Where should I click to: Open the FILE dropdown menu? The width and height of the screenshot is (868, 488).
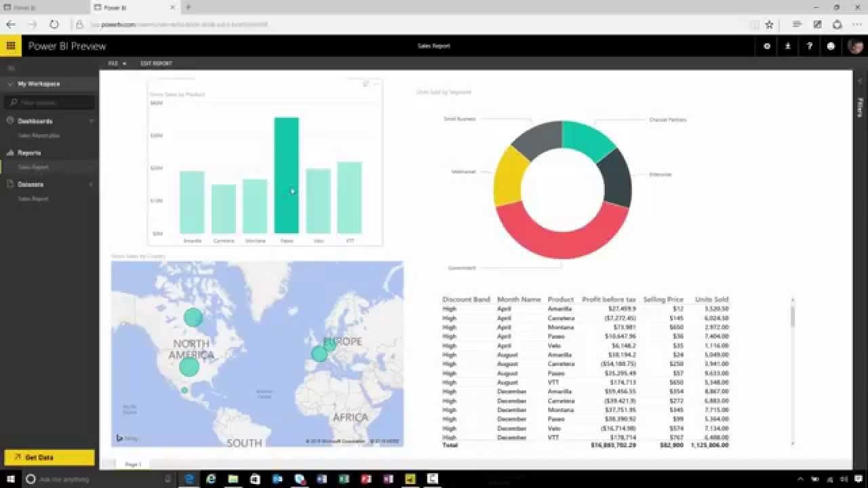click(115, 63)
